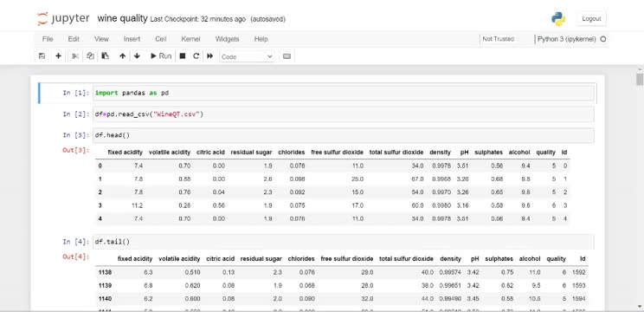Paste cells below using the toolbar icon
Image resolution: width=644 pixels, height=312 pixels.
(x=105, y=56)
